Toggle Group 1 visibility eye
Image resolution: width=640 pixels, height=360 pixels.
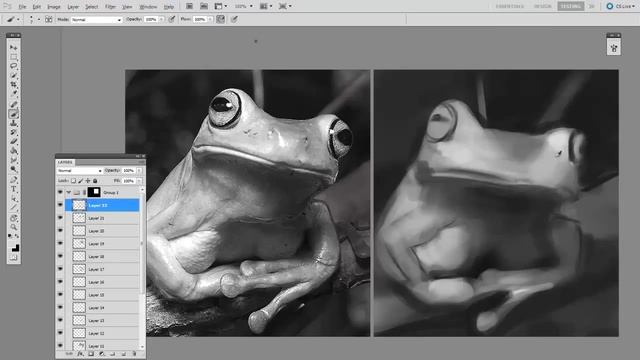[x=60, y=192]
